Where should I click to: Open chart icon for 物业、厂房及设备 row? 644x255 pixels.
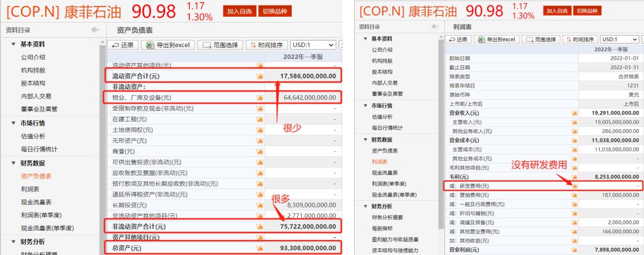(x=259, y=98)
